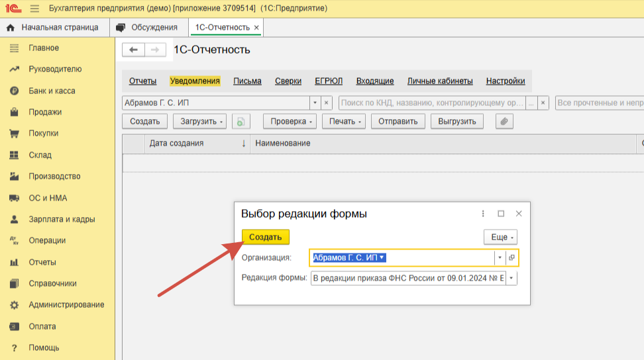644x360 pixels.
Task: Open Покупки section
Action: coord(44,133)
